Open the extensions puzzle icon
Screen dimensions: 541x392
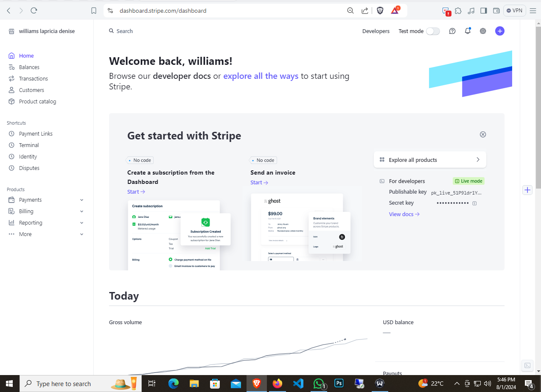[x=458, y=11]
